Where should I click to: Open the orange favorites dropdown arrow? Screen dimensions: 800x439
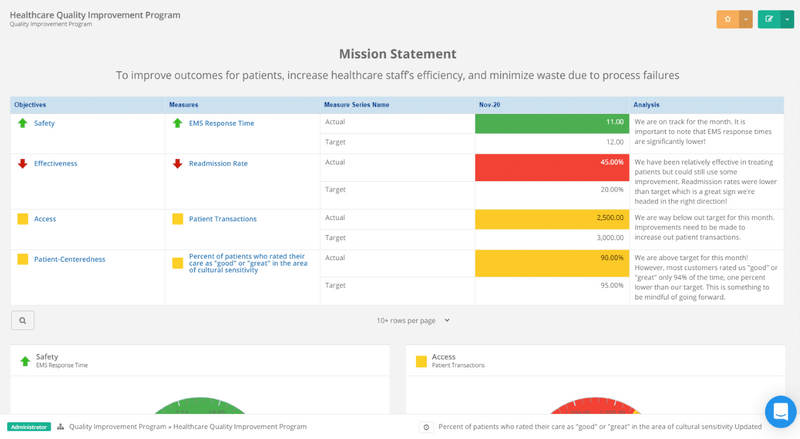tap(746, 19)
